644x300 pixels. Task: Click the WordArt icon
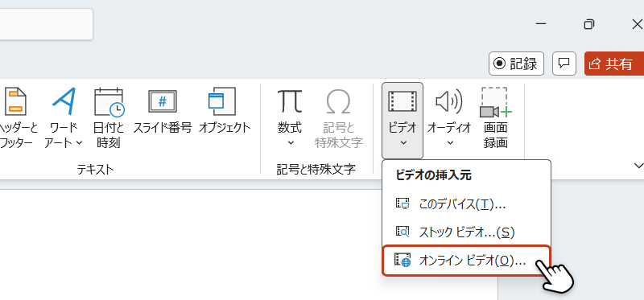[64, 101]
